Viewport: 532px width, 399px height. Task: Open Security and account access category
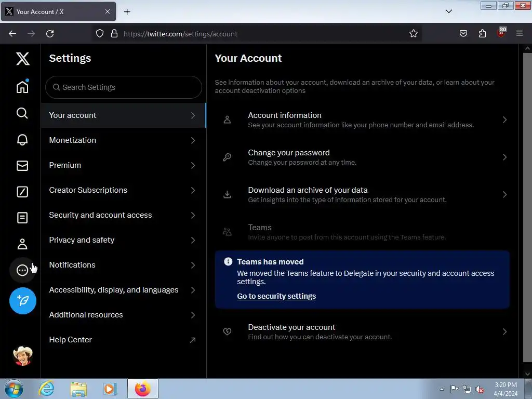coord(123,215)
